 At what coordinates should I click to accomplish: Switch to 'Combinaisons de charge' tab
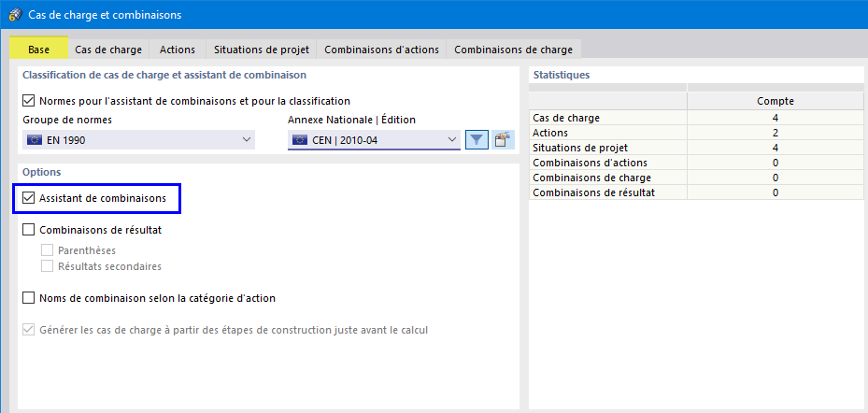click(513, 50)
